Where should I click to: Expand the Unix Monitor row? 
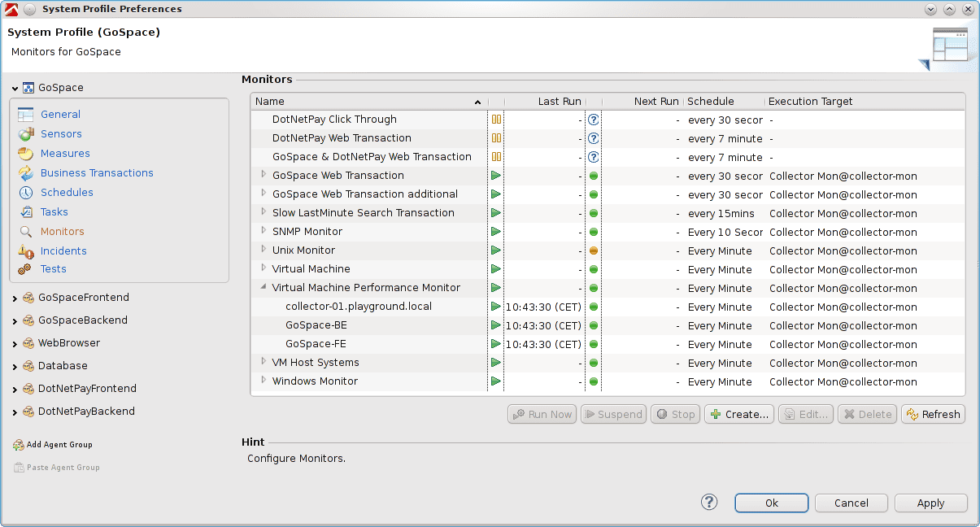click(263, 250)
